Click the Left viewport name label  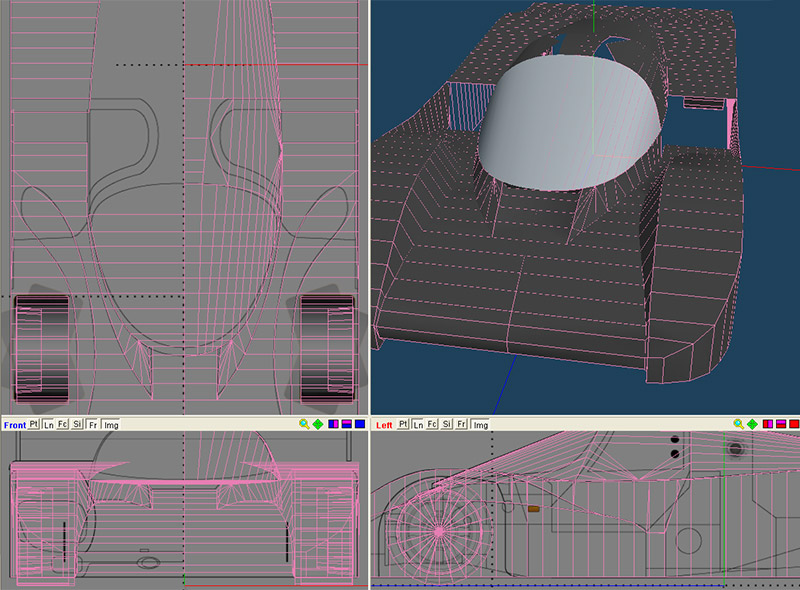[x=384, y=425]
